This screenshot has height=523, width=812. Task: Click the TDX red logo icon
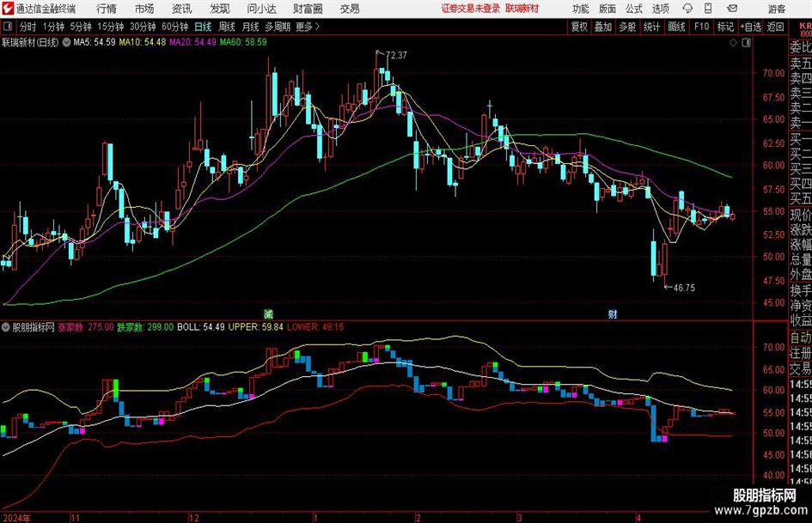click(x=8, y=9)
